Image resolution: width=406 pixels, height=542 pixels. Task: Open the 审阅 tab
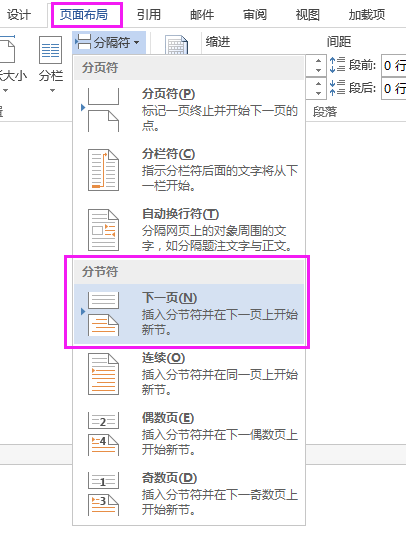[x=255, y=15]
